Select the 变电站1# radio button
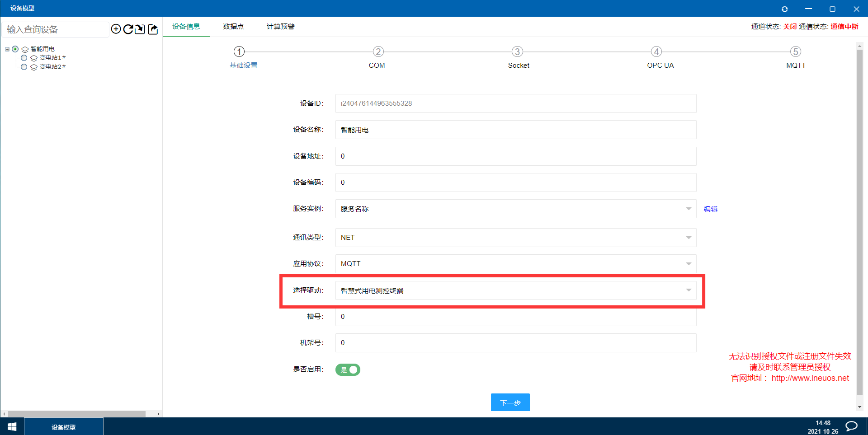This screenshot has height=435, width=868. [x=24, y=58]
